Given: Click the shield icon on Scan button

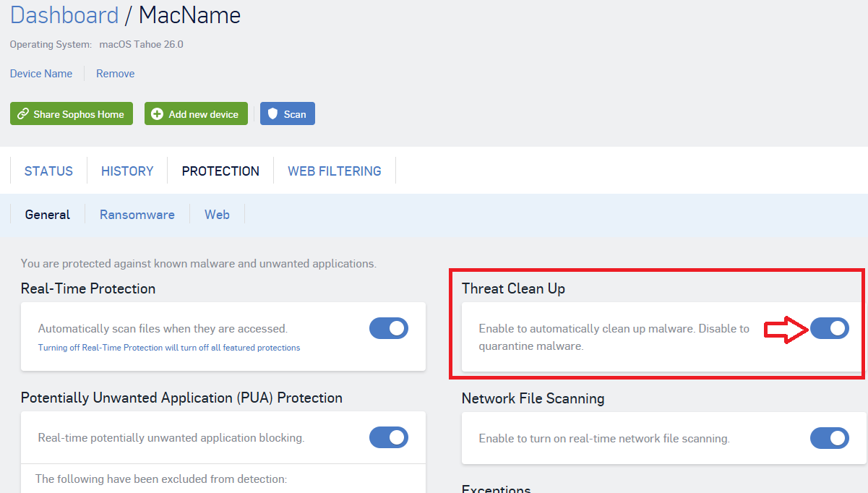Looking at the screenshot, I should tap(272, 114).
